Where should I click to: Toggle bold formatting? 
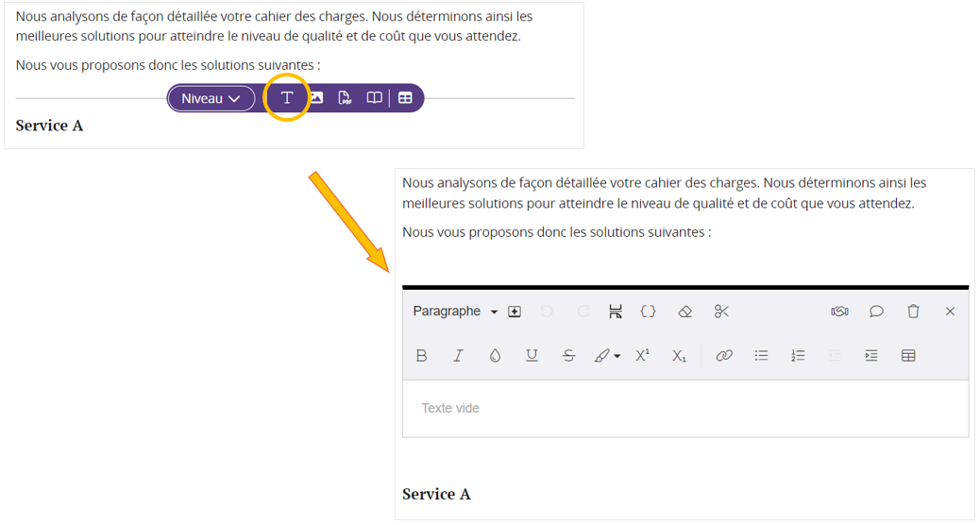[421, 356]
